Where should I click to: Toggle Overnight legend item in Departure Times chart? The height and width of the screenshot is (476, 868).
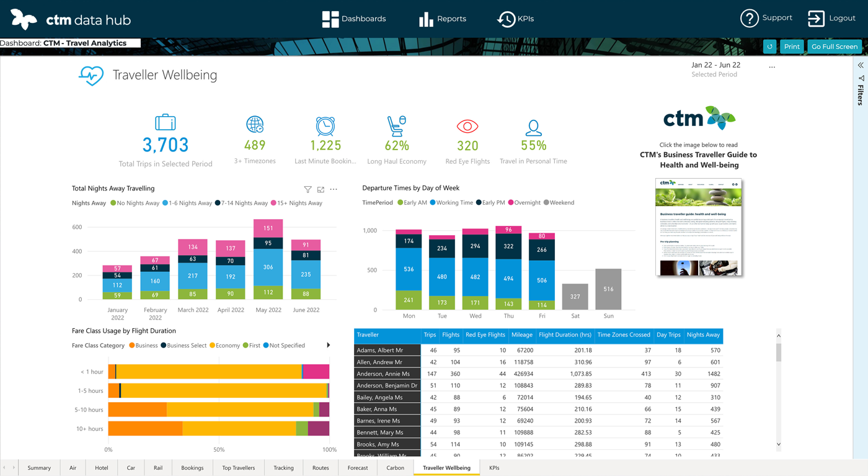[525, 202]
